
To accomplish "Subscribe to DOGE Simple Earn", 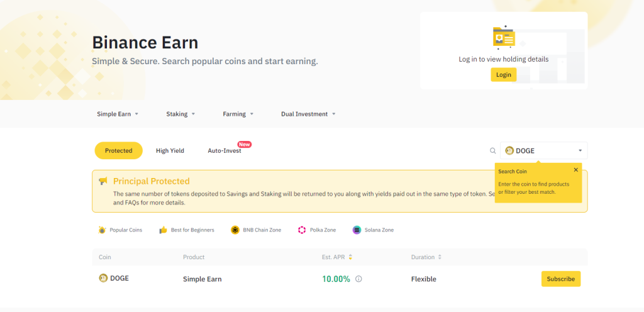I will 560,279.
